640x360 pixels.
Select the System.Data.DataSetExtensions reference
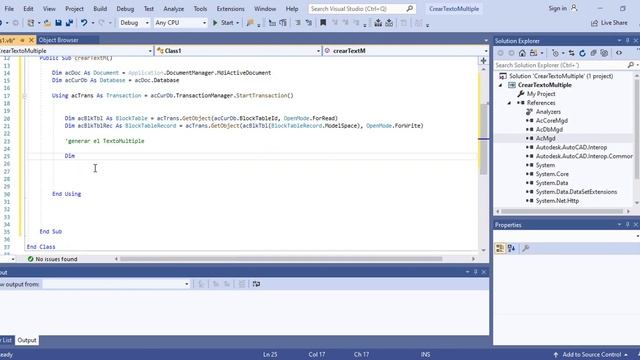576,192
